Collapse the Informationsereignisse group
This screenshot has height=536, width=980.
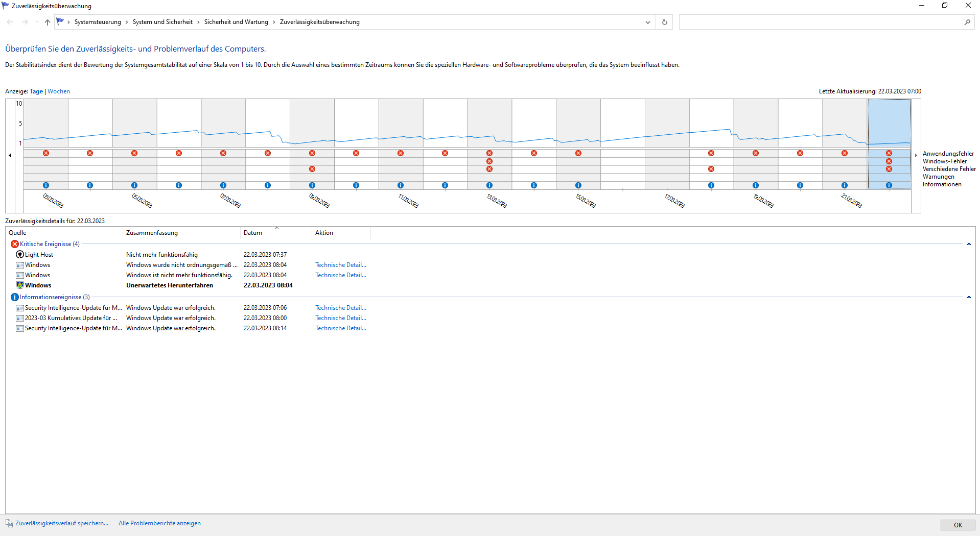pyautogui.click(x=969, y=297)
